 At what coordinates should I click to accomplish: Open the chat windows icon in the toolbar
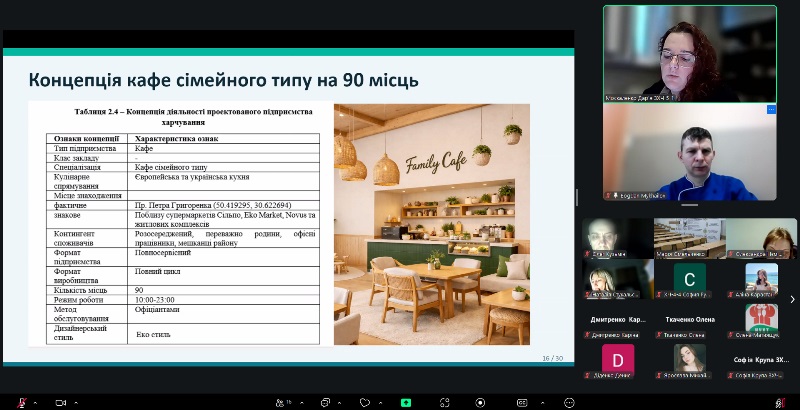[x=325, y=403]
